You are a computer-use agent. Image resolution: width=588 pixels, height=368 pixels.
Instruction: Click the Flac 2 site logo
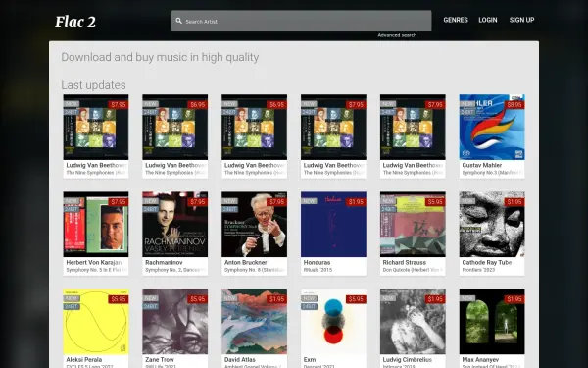75,22
